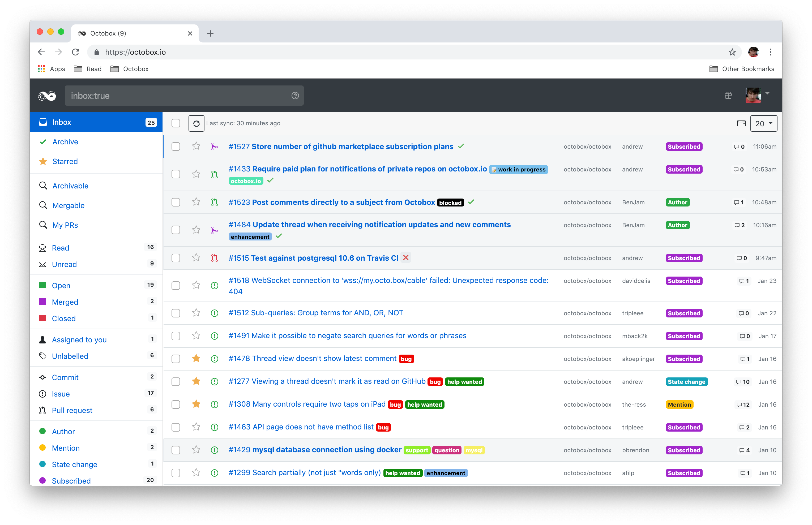
Task: Filter by Unread notifications
Action: [x=64, y=265]
